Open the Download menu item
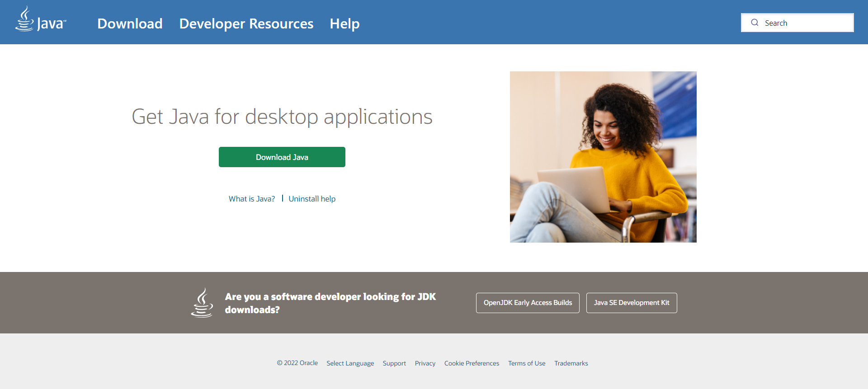The width and height of the screenshot is (868, 389). coord(130,23)
